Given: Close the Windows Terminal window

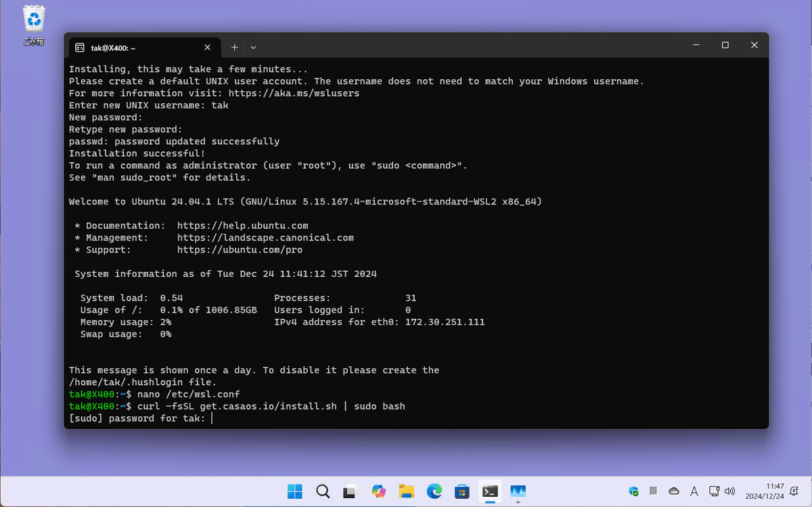Looking at the screenshot, I should click(x=754, y=45).
